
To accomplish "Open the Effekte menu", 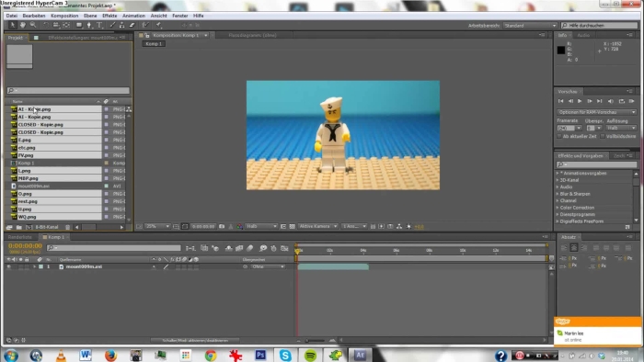I will pos(109,16).
